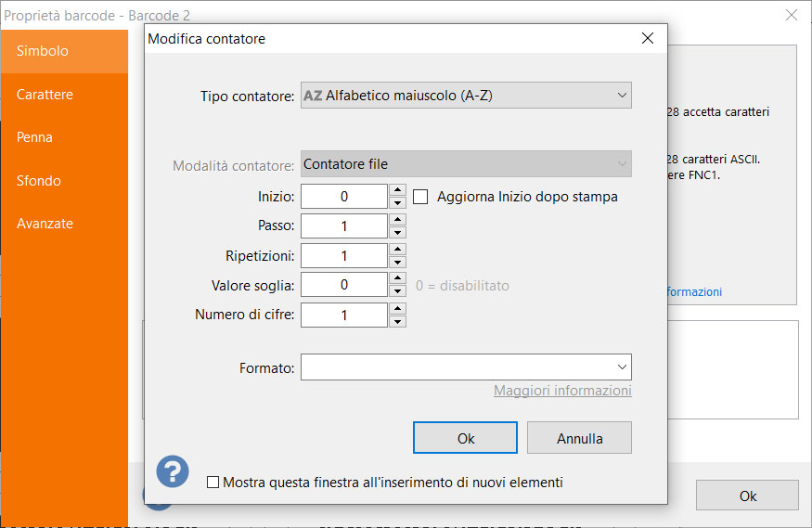Click inside the Passo value field
Screen dimensions: 812x528
[344, 226]
